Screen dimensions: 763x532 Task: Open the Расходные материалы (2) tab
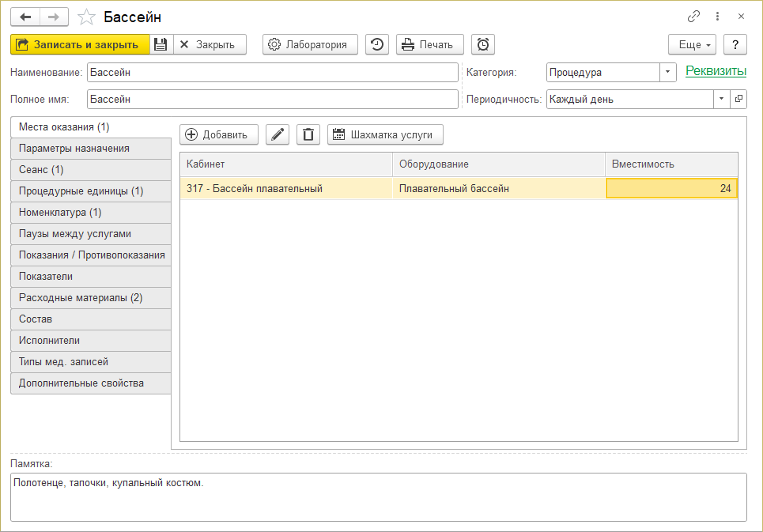[90, 298]
